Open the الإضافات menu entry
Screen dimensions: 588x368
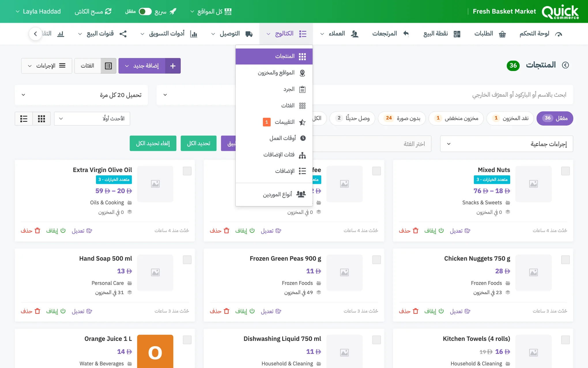pos(274,171)
